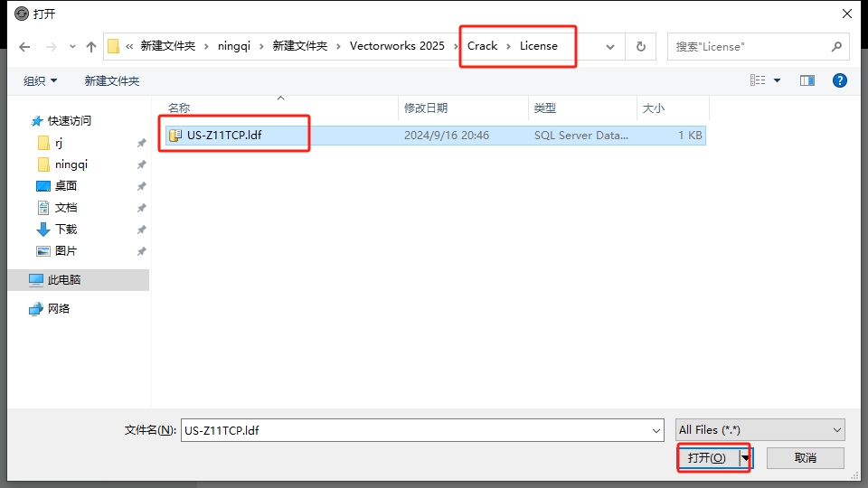Open the view options dropdown arrow
Viewport: 868px width, 488px height.
pos(778,80)
